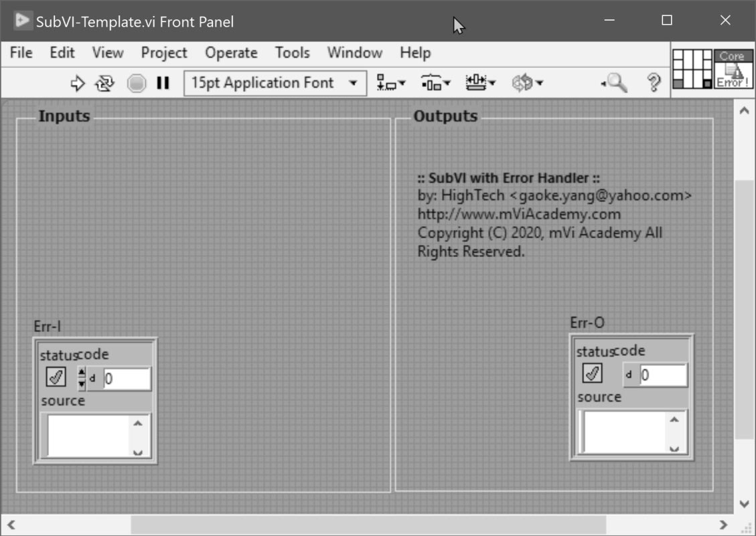Open the Reorder dropdown menu
The height and width of the screenshot is (536, 756).
tap(527, 83)
